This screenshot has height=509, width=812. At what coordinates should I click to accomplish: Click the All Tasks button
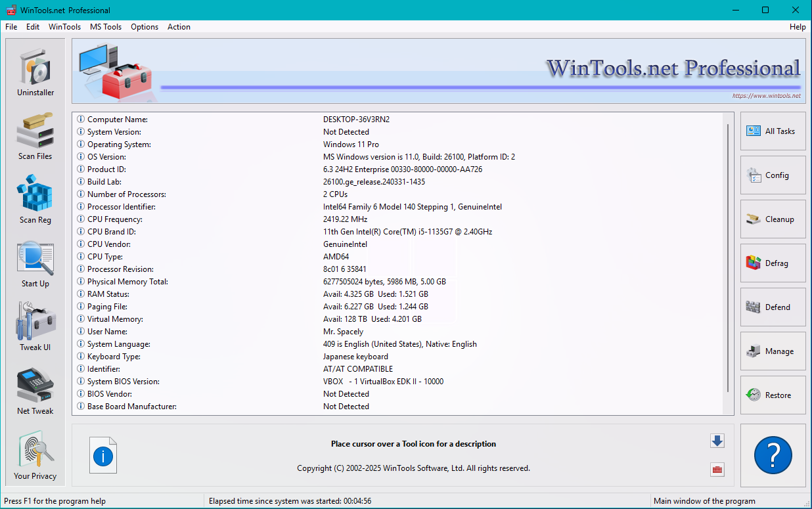[x=773, y=131]
